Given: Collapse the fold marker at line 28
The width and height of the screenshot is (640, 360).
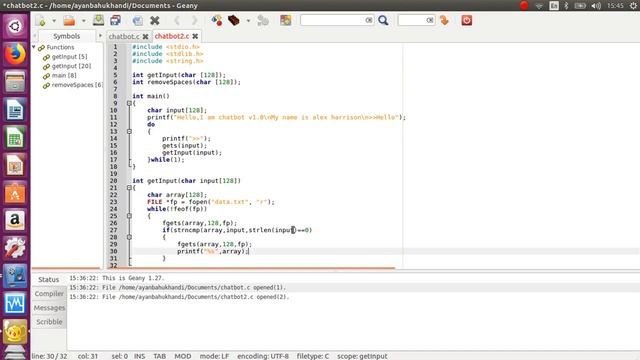Looking at the screenshot, I should 129,237.
